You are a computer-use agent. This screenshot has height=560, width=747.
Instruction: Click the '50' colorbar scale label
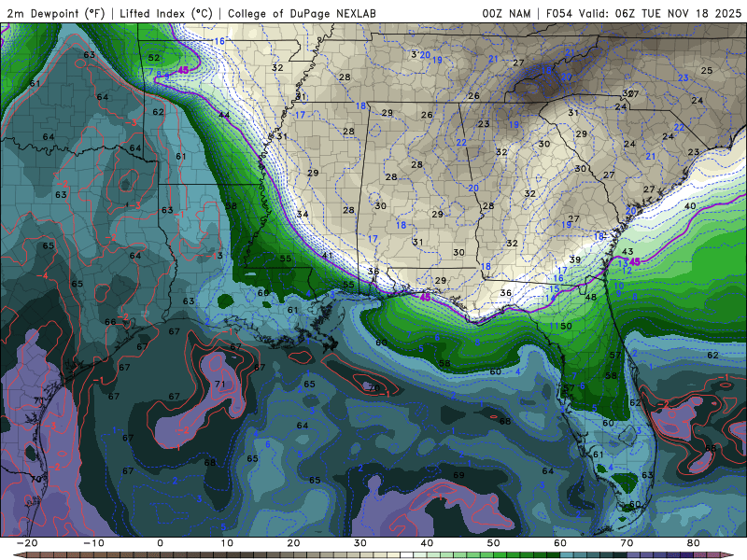coord(494,543)
